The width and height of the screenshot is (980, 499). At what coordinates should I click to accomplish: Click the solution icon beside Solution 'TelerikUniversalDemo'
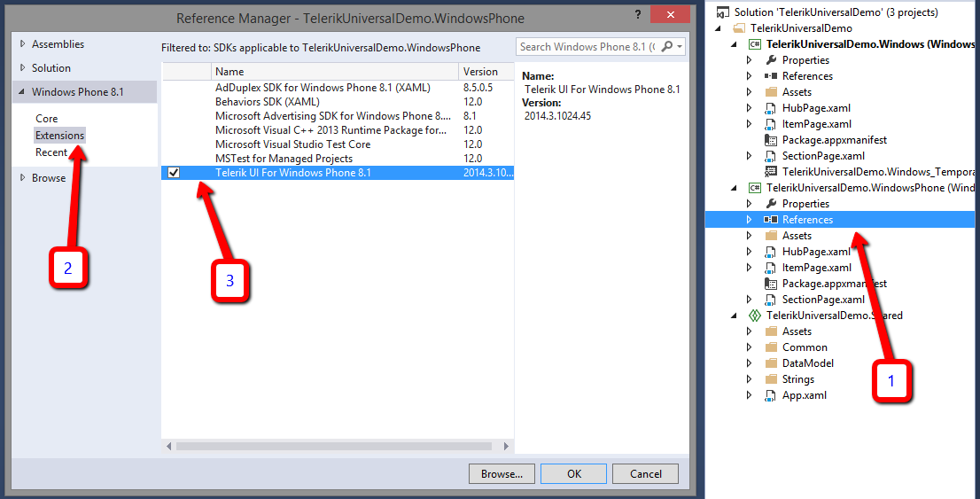click(x=723, y=12)
